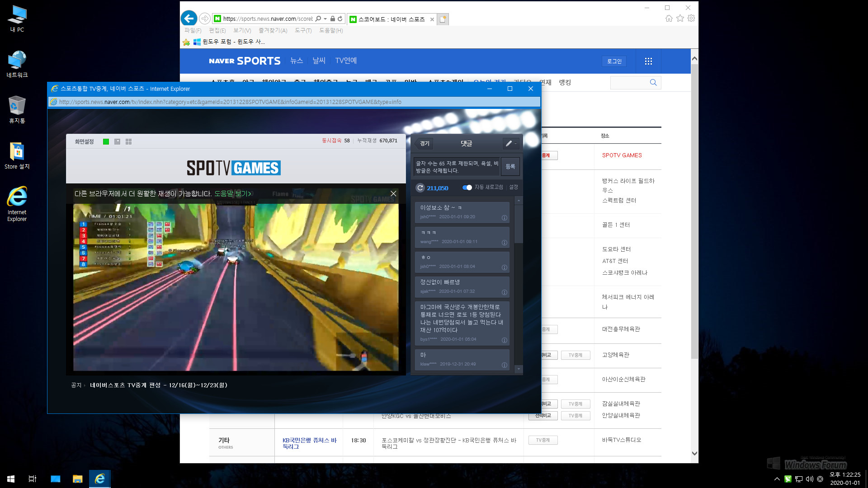Open the 파일(F) menu
Screen dimensions: 868x488
(193, 30)
